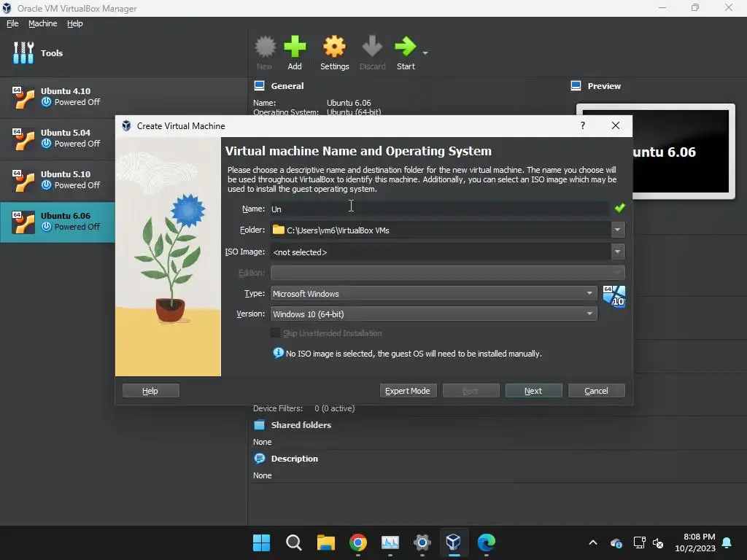
Task: Click the Description section icon
Action: point(259,459)
